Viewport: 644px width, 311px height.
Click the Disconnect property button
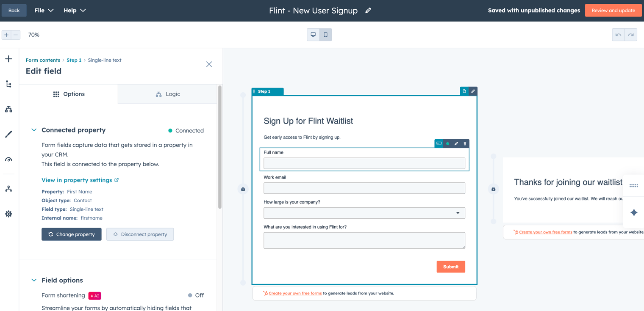click(x=140, y=234)
